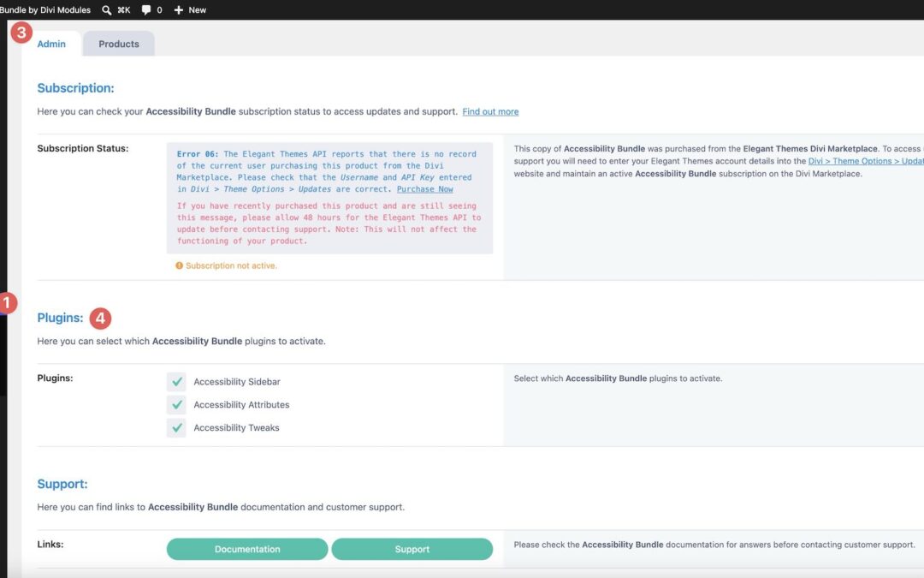Toggle the Accessibility Tweaks plugin checkbox

click(x=176, y=428)
